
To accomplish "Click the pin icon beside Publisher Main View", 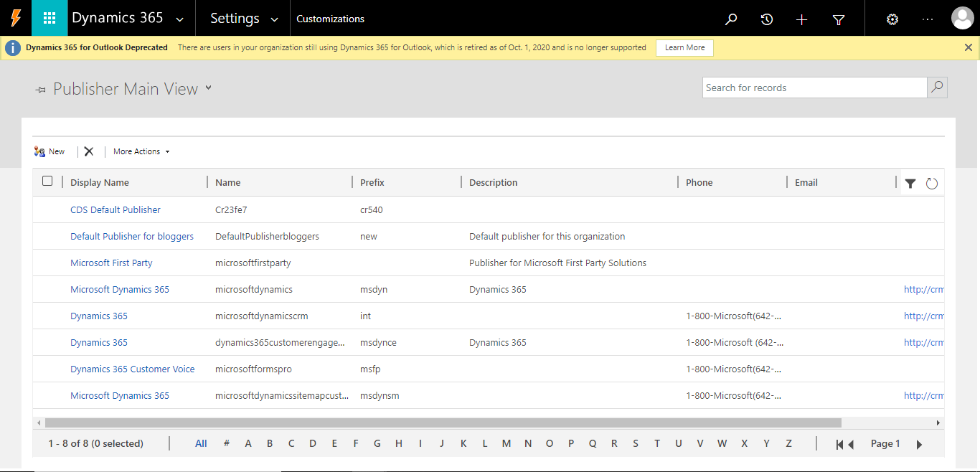I will 41,90.
